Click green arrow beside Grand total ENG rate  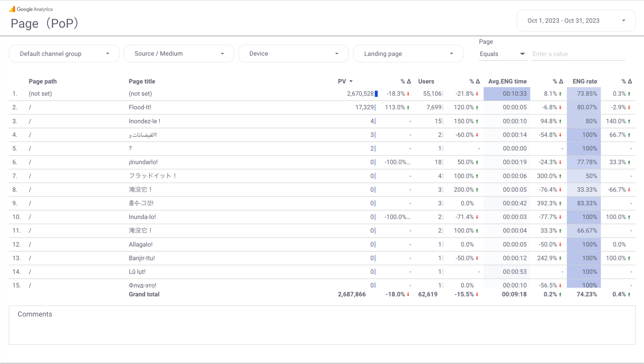[x=629, y=294]
